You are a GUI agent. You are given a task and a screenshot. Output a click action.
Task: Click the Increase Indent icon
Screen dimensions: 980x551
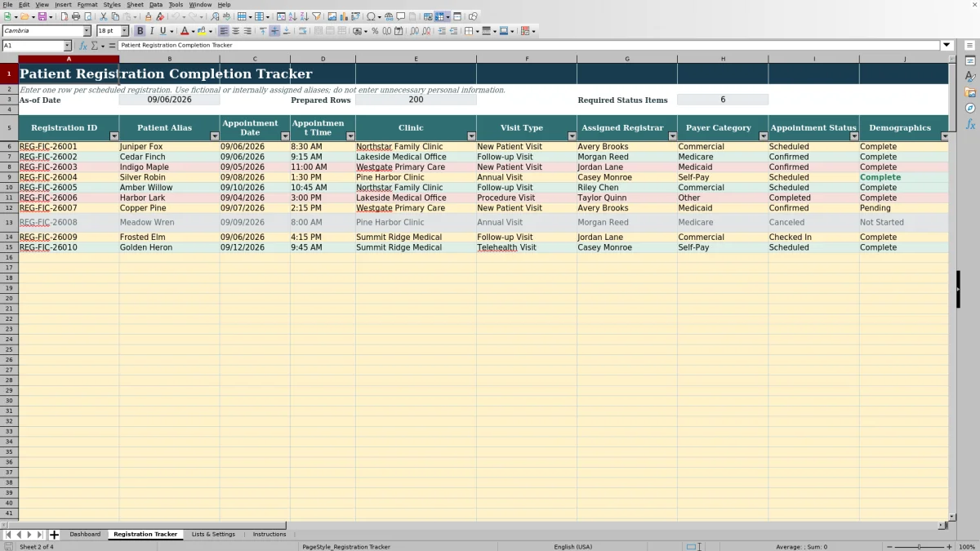pyautogui.click(x=442, y=31)
